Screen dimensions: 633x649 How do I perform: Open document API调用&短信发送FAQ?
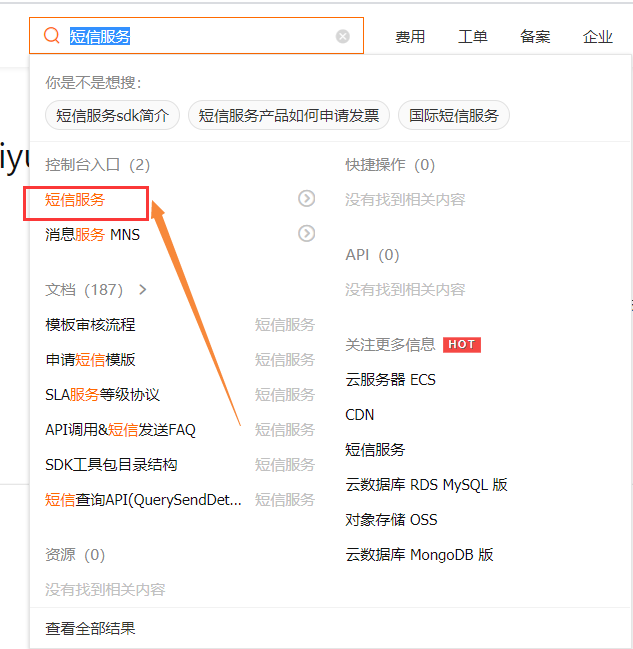(120, 430)
